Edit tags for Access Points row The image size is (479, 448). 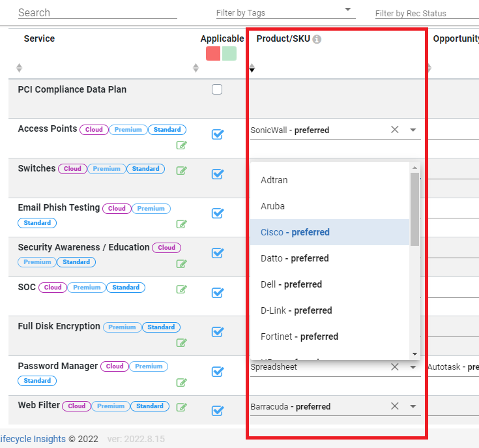click(181, 145)
